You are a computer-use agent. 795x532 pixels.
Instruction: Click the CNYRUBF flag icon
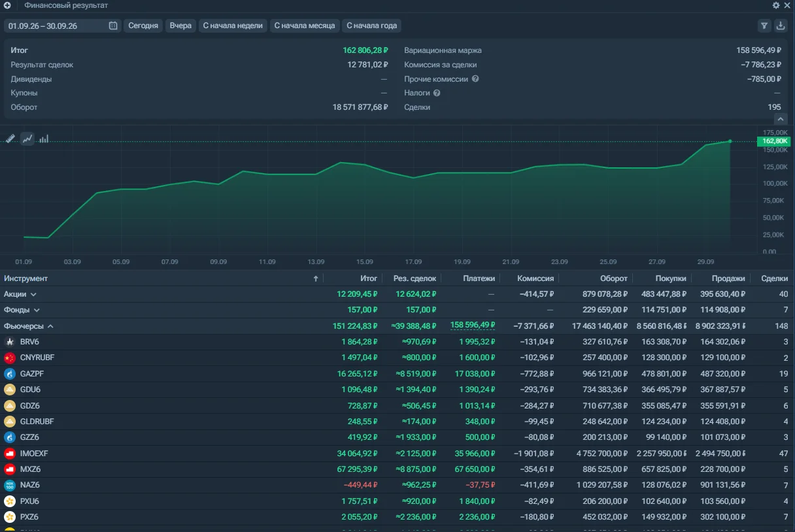(x=10, y=358)
